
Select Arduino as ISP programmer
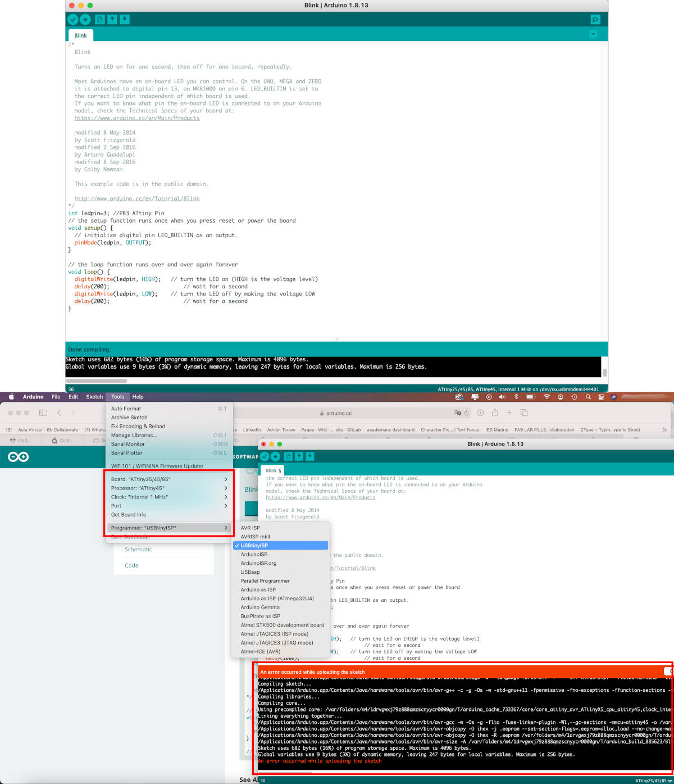point(281,590)
